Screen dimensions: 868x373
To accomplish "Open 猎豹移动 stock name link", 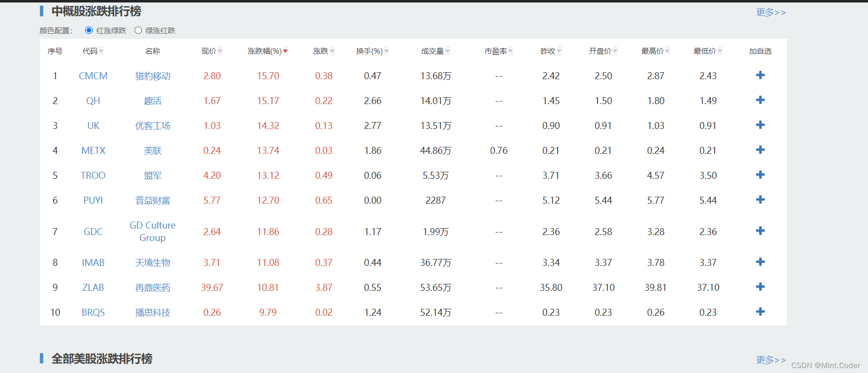I will (x=152, y=76).
